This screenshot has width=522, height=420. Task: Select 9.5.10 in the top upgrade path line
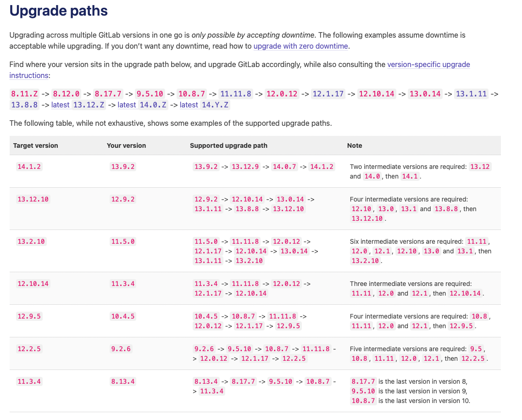pos(150,94)
